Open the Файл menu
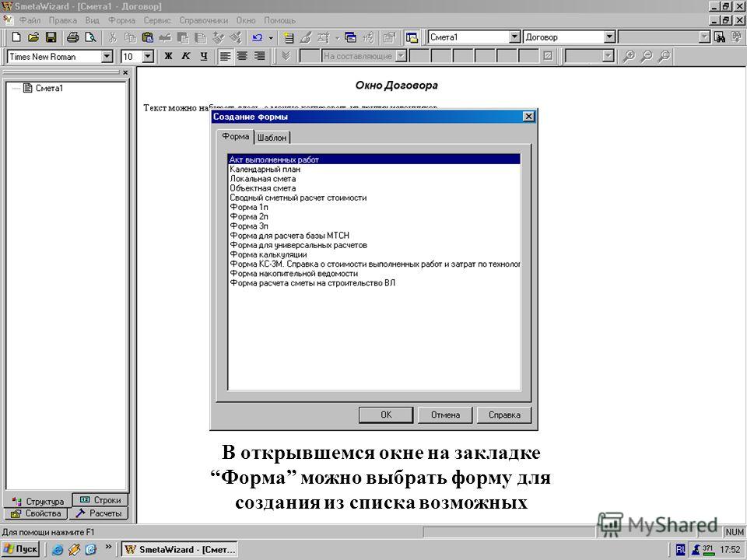Screen dimensions: 747x560 tap(30, 20)
